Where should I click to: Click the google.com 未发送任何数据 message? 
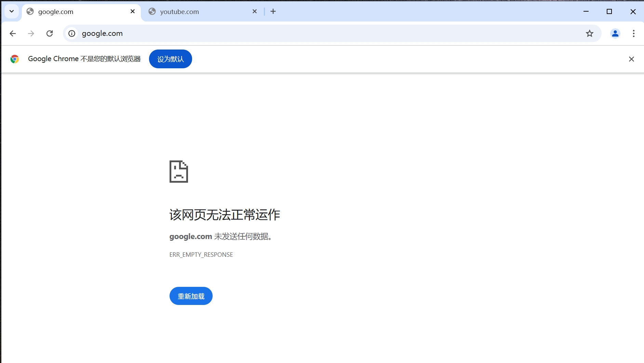click(x=221, y=236)
